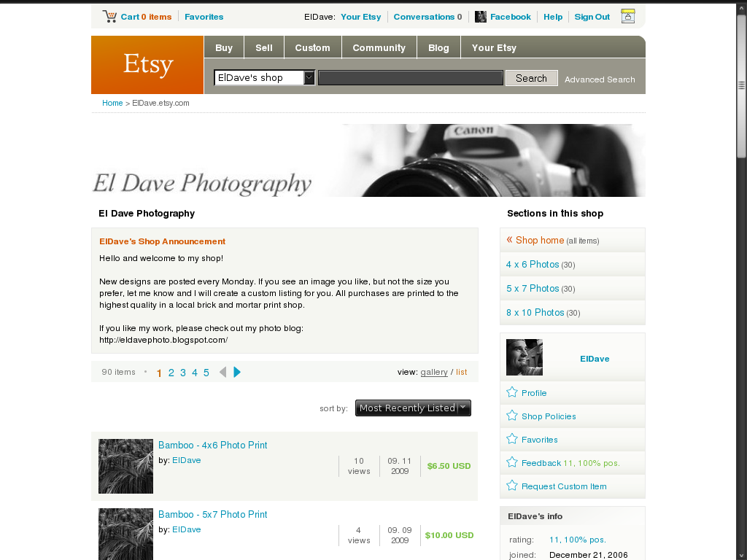Click the Bamboo 4x6 photo thumbnail

(x=125, y=466)
